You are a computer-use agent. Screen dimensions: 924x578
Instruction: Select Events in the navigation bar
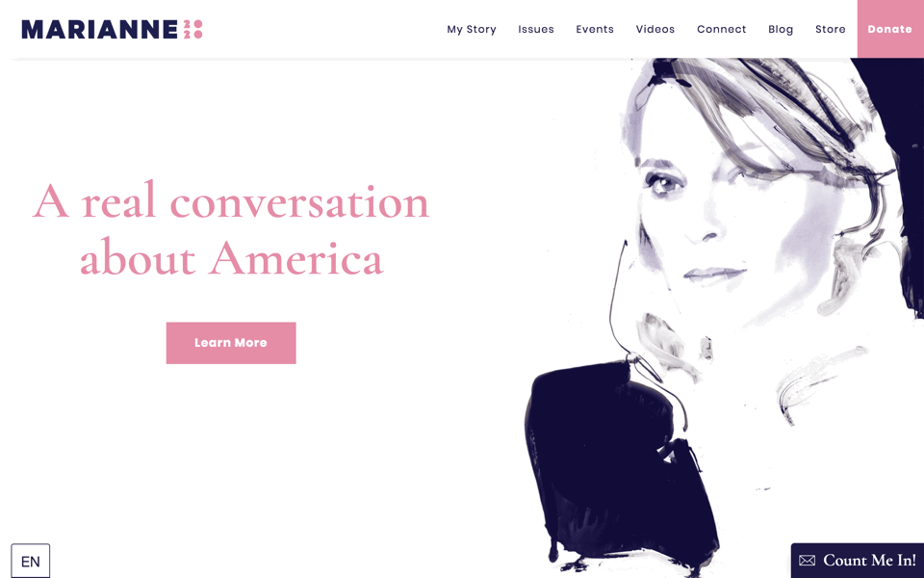click(x=595, y=30)
